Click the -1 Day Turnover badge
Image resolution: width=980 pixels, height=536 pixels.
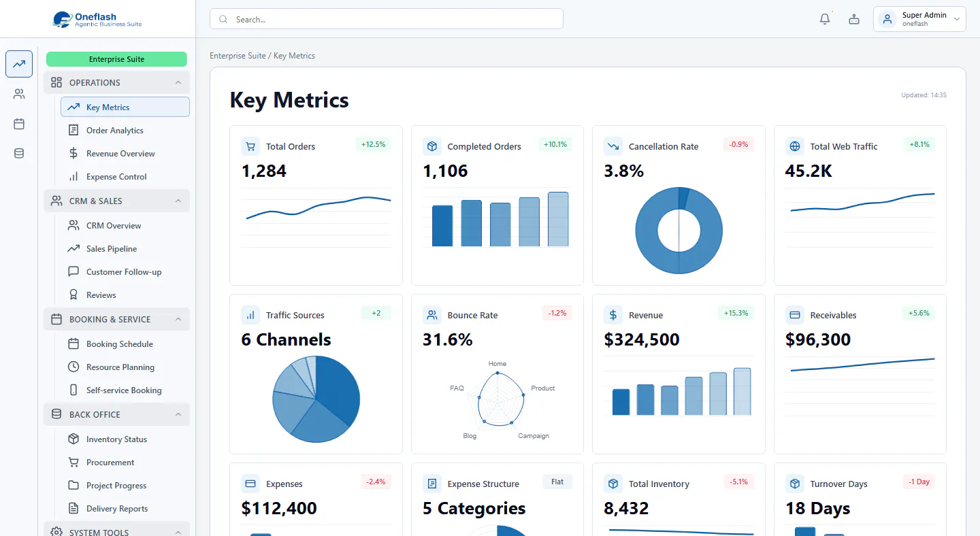click(919, 482)
